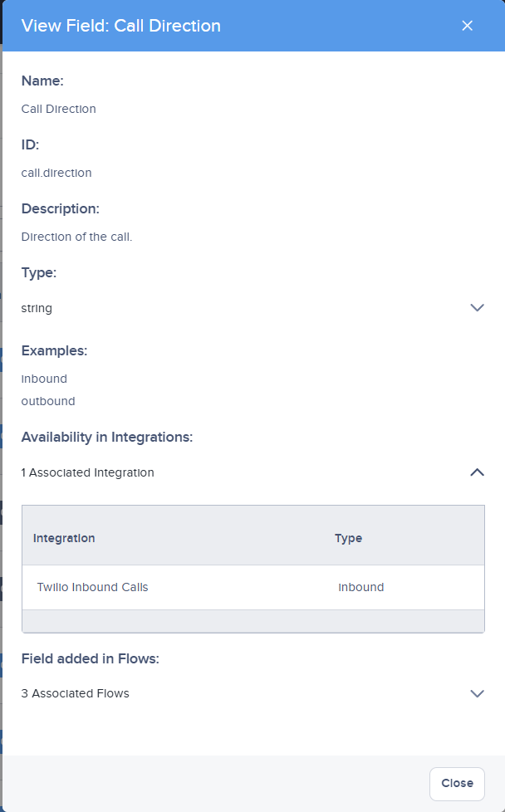
Task: Collapse the Associated Integration chevron
Action: tap(477, 472)
